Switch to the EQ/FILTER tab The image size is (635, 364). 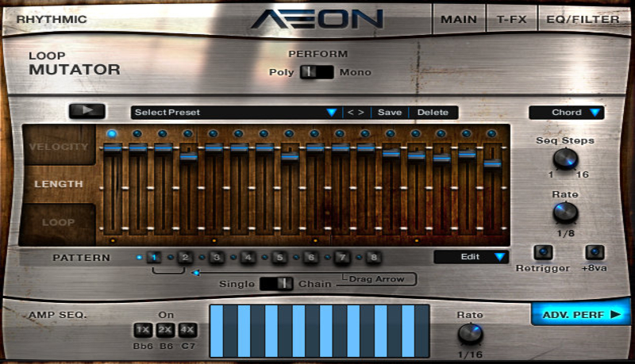[583, 19]
